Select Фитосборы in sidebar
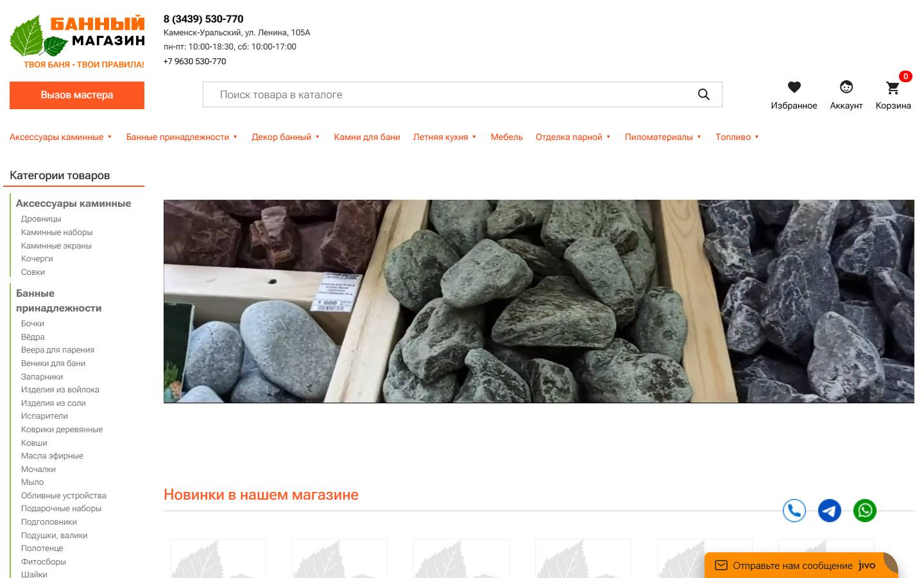 point(44,562)
